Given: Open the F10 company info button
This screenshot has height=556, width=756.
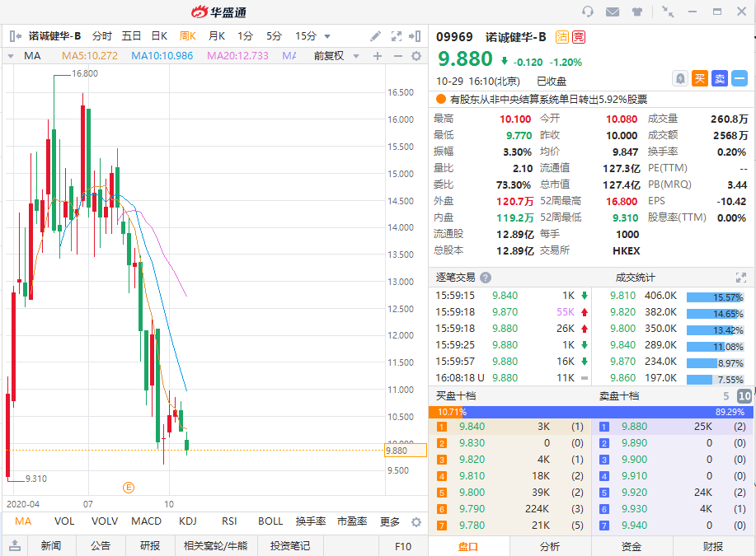Looking at the screenshot, I should (403, 546).
